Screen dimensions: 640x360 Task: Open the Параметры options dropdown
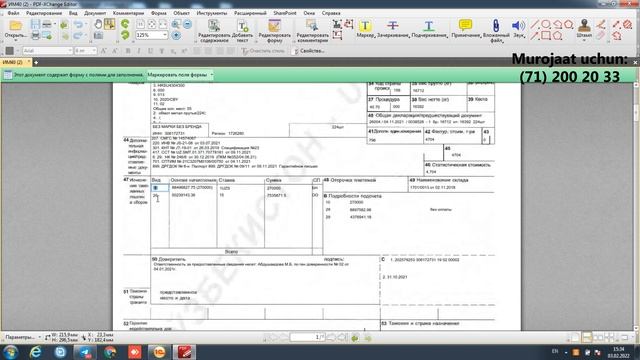point(22,337)
